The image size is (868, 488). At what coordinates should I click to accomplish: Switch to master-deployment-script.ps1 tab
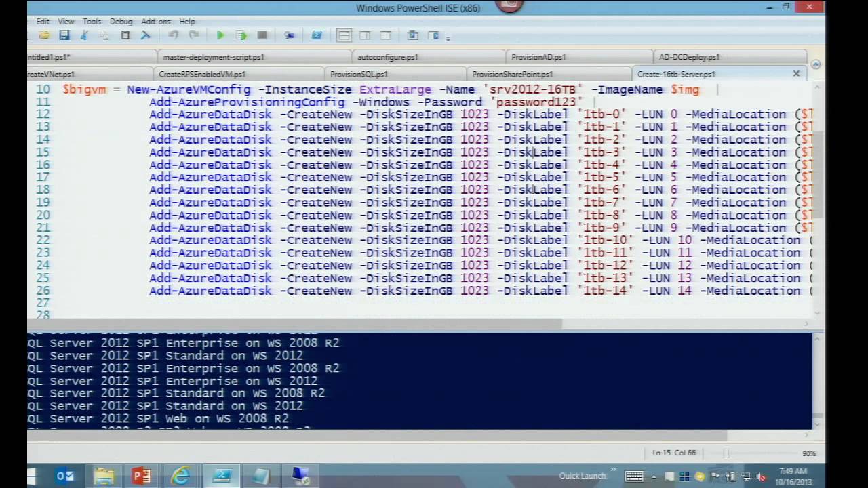pyautogui.click(x=254, y=58)
